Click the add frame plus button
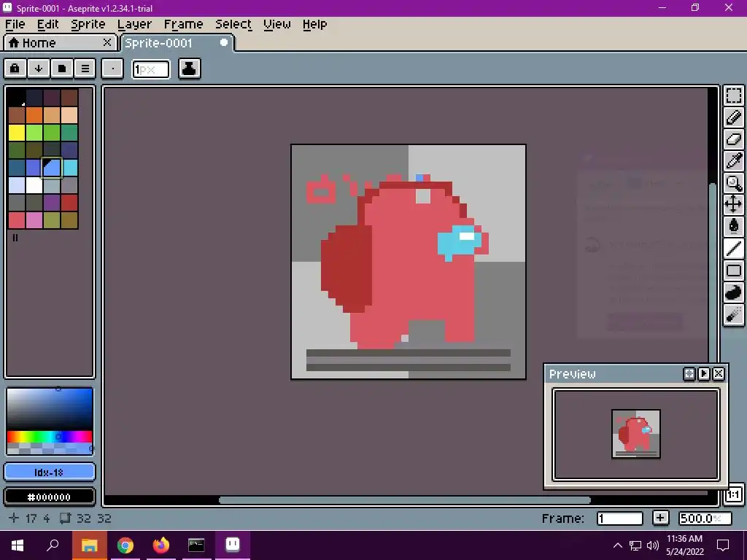Viewport: 747px width, 560px height. click(x=660, y=518)
